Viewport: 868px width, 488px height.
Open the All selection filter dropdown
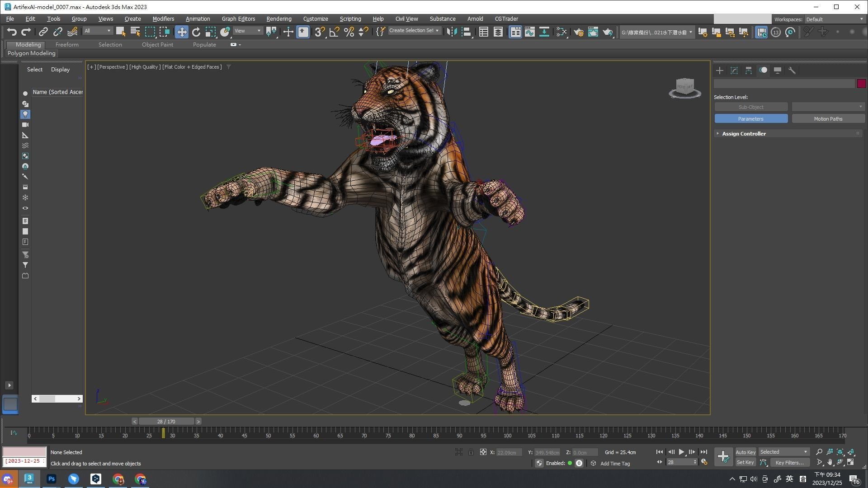click(x=98, y=31)
